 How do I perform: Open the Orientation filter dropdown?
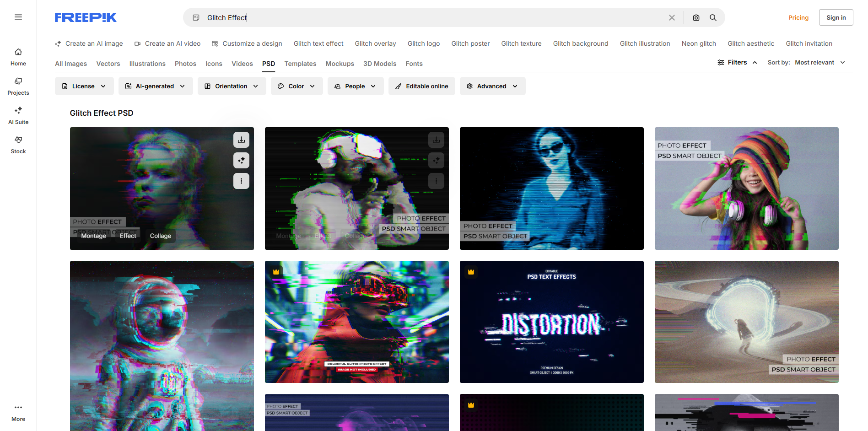point(232,86)
